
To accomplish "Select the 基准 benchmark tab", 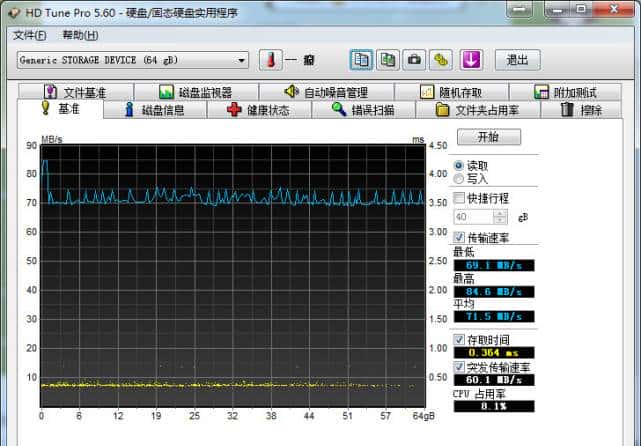I will click(61, 109).
